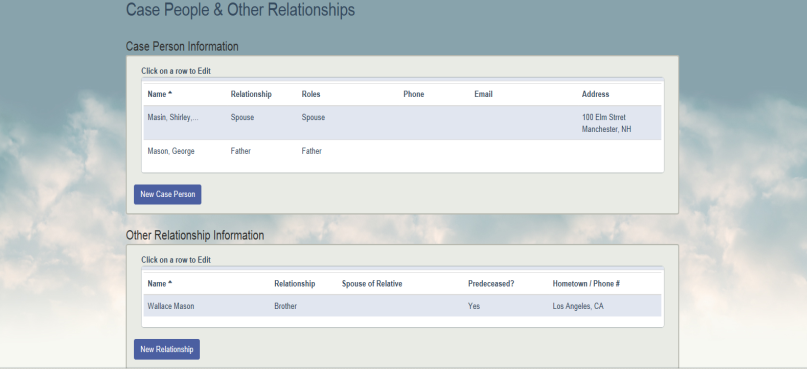The image size is (807, 369).
Task: Click the Spouse of Relative column header
Action: 372,284
